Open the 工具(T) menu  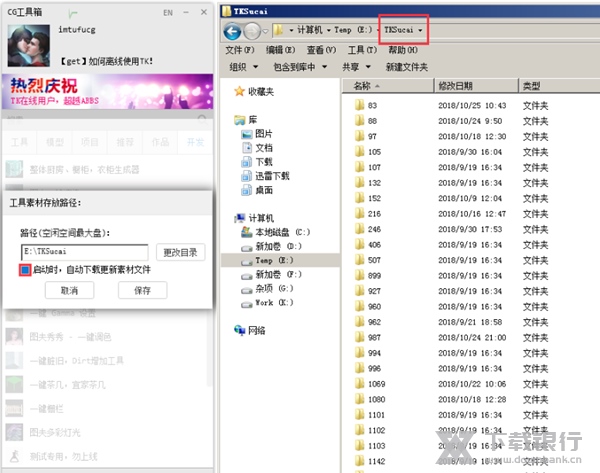[362, 50]
